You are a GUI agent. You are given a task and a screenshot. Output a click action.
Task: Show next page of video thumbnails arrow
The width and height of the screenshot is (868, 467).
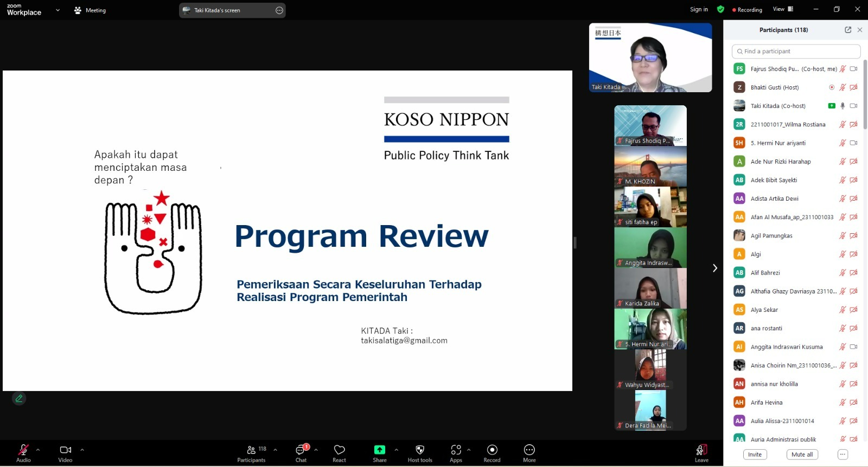(715, 268)
